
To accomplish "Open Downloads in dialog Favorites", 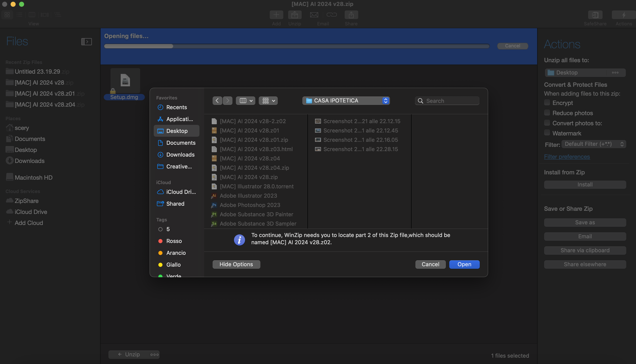I will (176, 154).
